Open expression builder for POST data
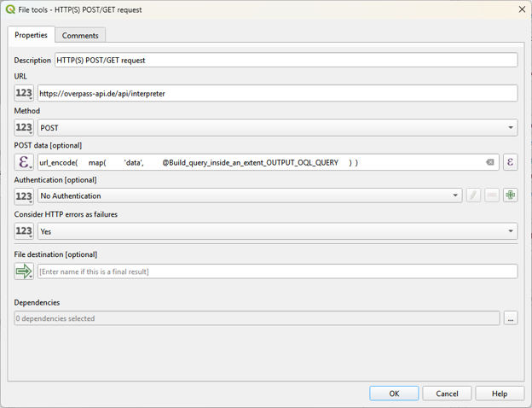The height and width of the screenshot is (408, 532). click(x=511, y=162)
